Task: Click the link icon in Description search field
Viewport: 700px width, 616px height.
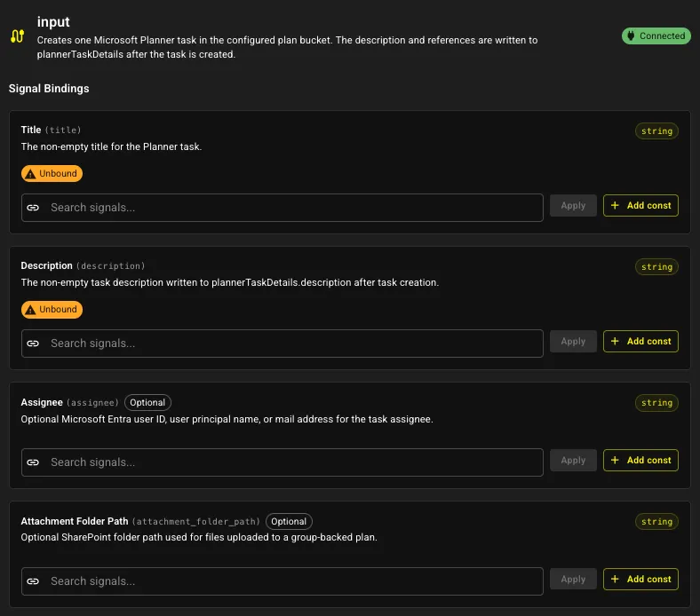Action: 33,344
